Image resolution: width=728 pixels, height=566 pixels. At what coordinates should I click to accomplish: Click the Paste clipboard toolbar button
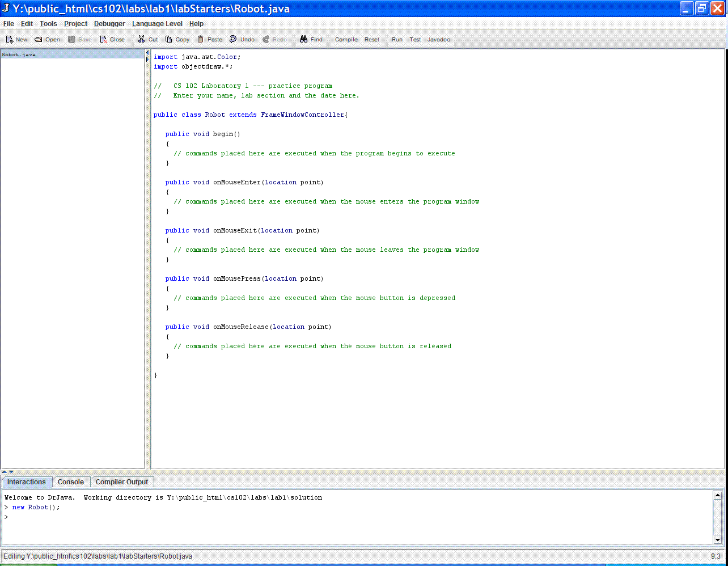(x=210, y=40)
